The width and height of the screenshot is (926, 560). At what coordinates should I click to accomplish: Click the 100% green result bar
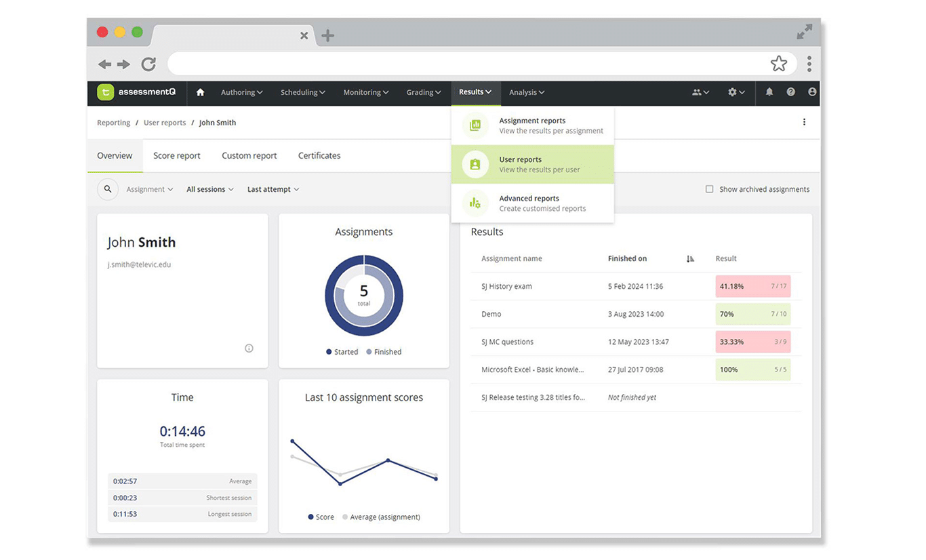[753, 369]
